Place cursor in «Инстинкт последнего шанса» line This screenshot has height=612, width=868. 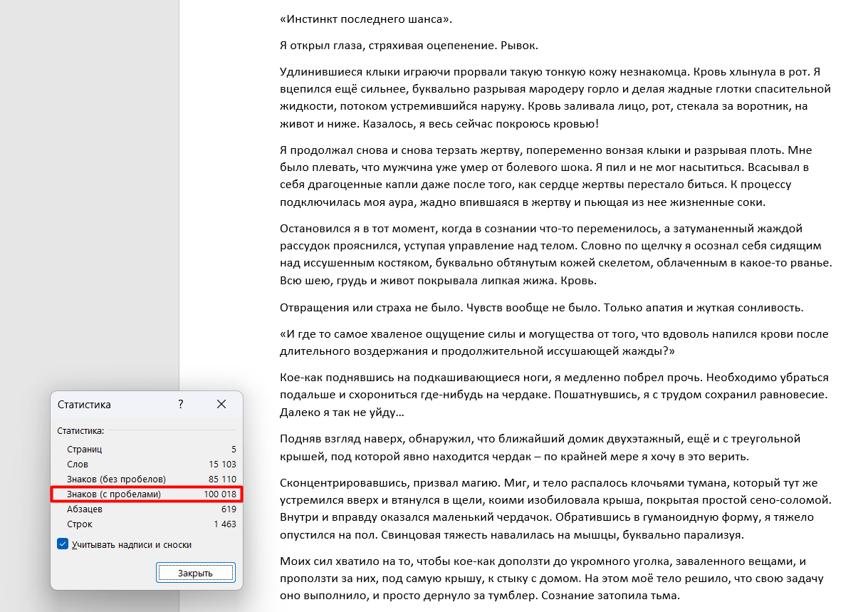pos(366,19)
